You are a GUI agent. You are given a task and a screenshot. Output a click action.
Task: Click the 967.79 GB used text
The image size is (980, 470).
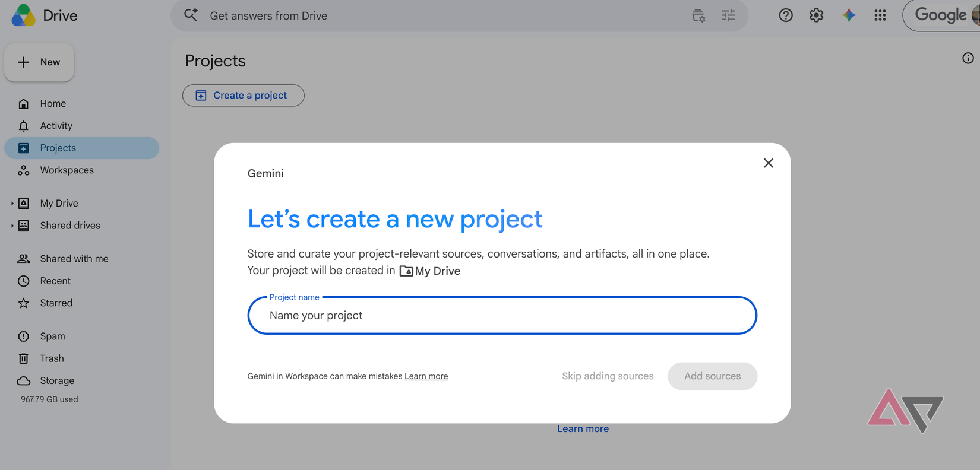[49, 399]
